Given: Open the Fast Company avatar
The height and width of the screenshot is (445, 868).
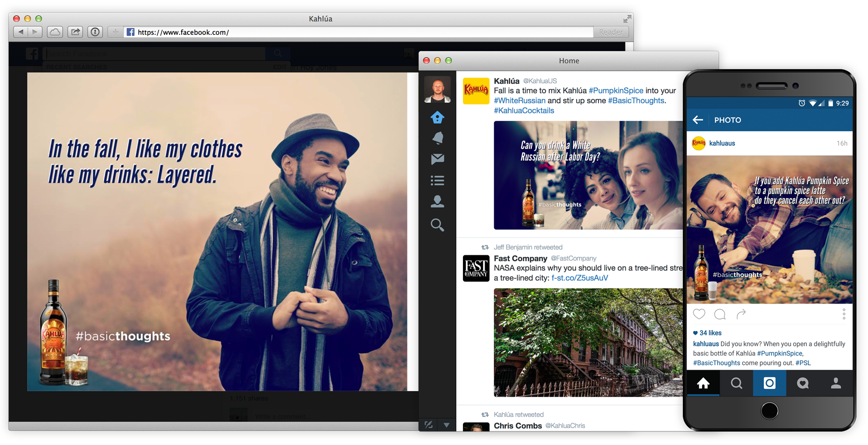Looking at the screenshot, I should (476, 268).
